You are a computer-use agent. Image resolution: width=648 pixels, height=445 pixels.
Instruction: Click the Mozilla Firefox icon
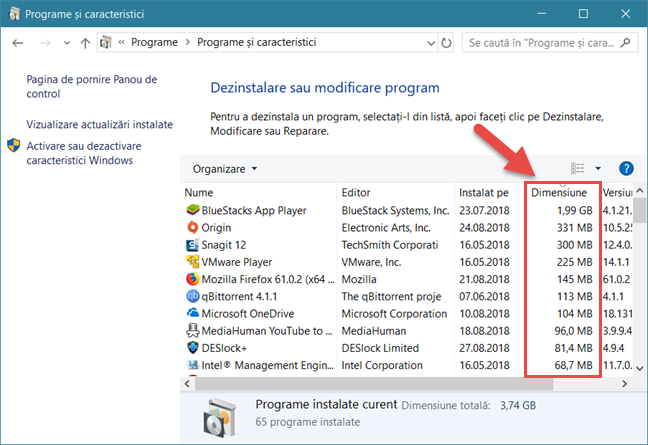193,279
